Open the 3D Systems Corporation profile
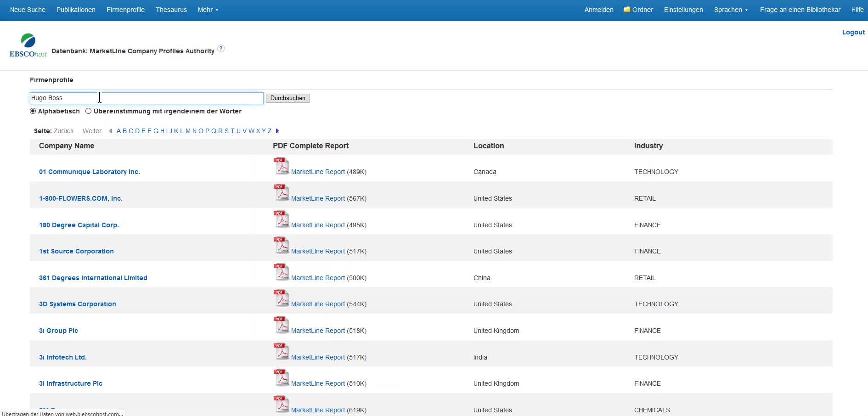Image resolution: width=868 pixels, height=416 pixels. pos(78,304)
